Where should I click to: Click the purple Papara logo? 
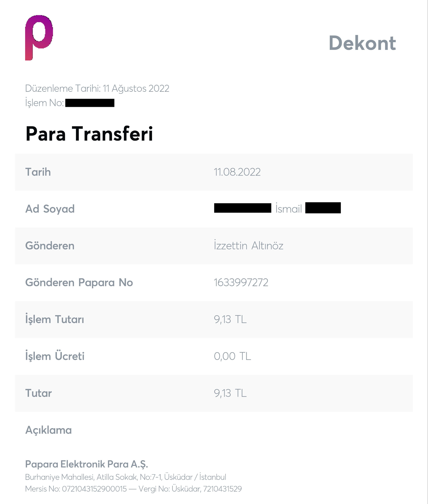[39, 38]
